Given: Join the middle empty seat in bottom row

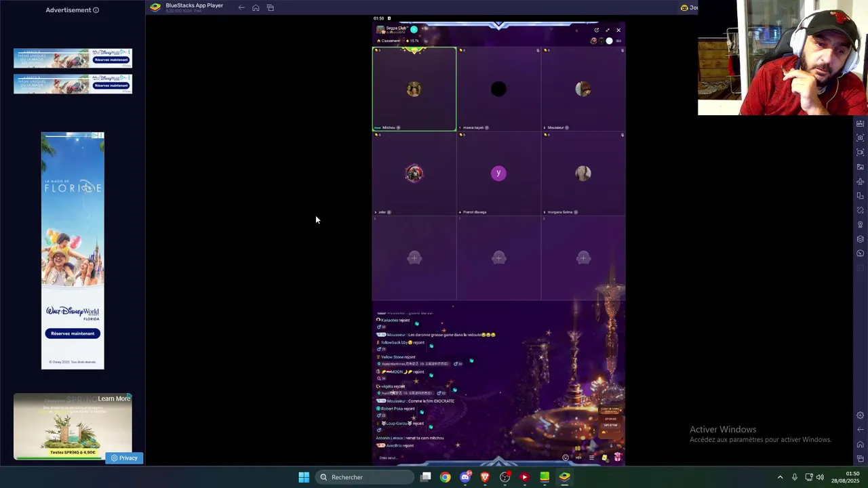Looking at the screenshot, I should [498, 258].
